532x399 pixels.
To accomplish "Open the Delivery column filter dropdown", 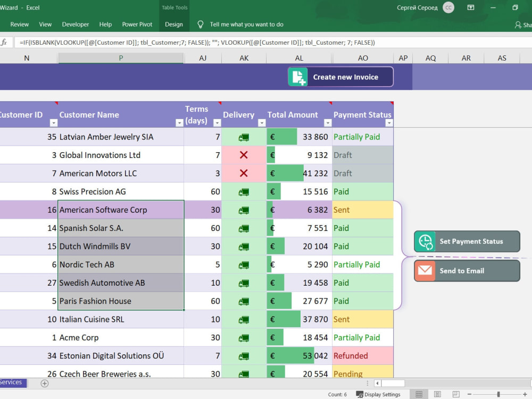I will [x=262, y=123].
